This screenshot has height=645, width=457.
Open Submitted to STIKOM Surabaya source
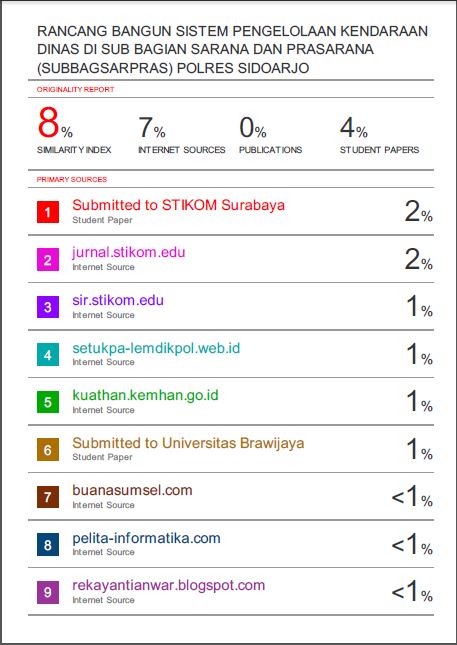(179, 205)
